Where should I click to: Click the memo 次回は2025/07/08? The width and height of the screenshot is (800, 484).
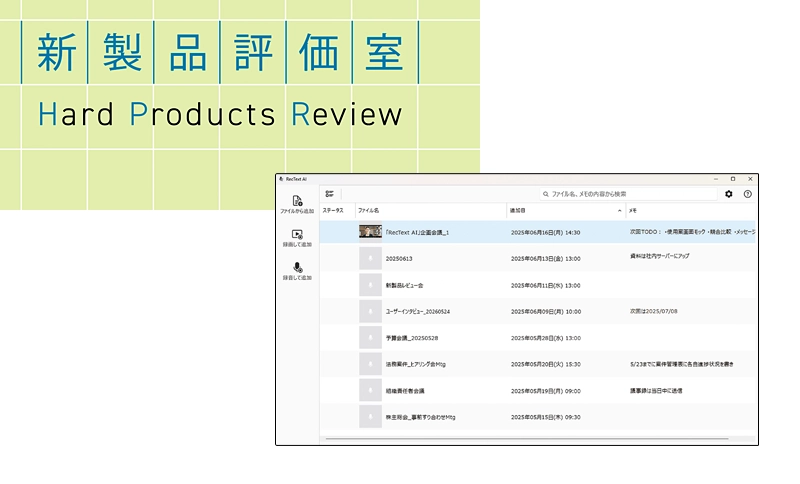[x=654, y=311]
